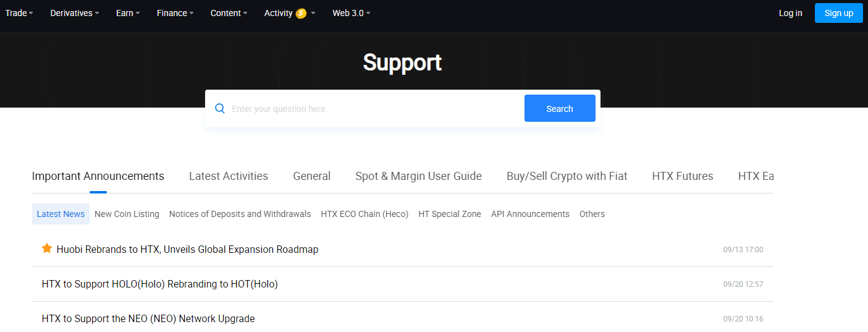
Task: Click the orange star beside Huobi Rebrands announcement
Action: click(47, 249)
